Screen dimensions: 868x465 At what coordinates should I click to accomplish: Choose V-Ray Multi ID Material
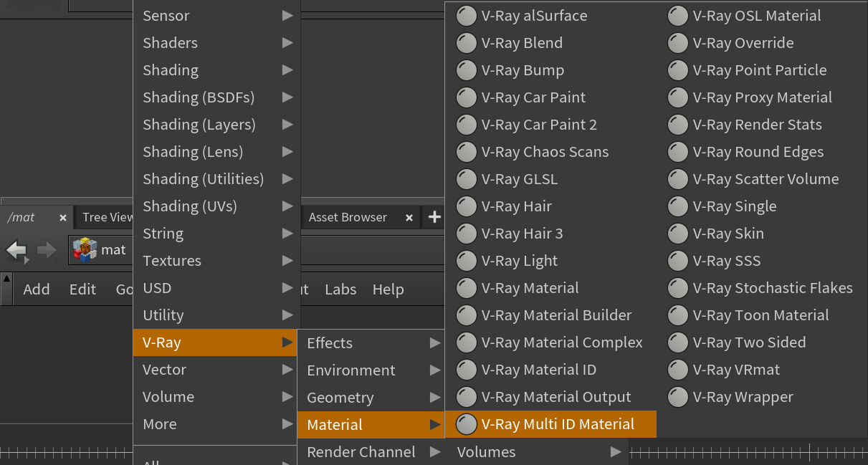pos(550,424)
